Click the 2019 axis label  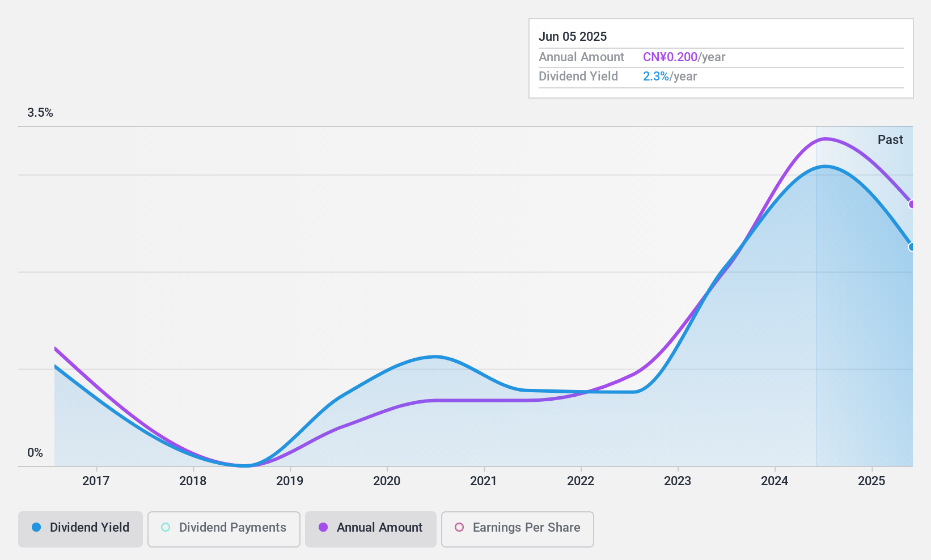click(x=290, y=481)
